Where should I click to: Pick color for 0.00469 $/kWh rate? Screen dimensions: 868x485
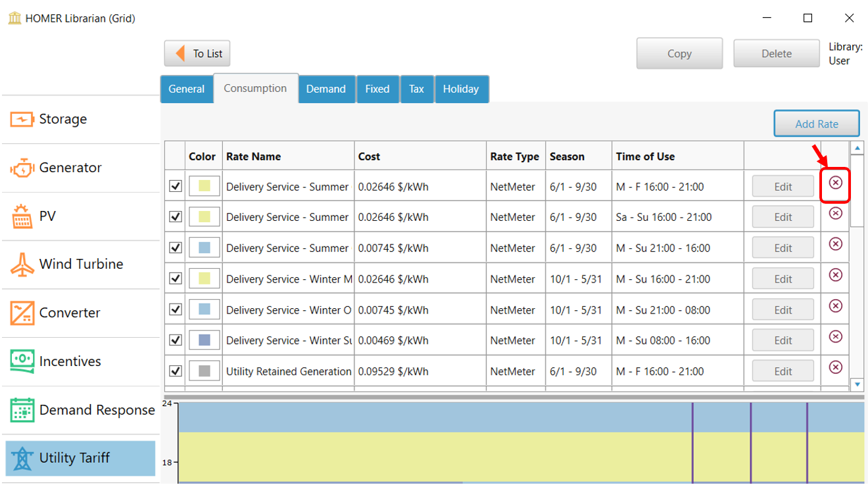point(204,340)
